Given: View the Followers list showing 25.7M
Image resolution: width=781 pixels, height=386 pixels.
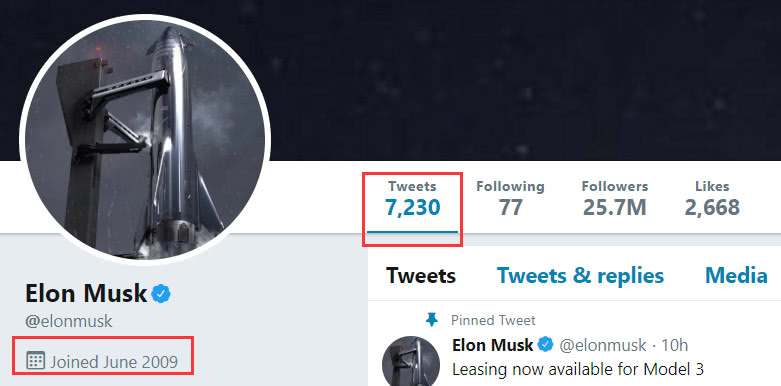Looking at the screenshot, I should pyautogui.click(x=615, y=200).
